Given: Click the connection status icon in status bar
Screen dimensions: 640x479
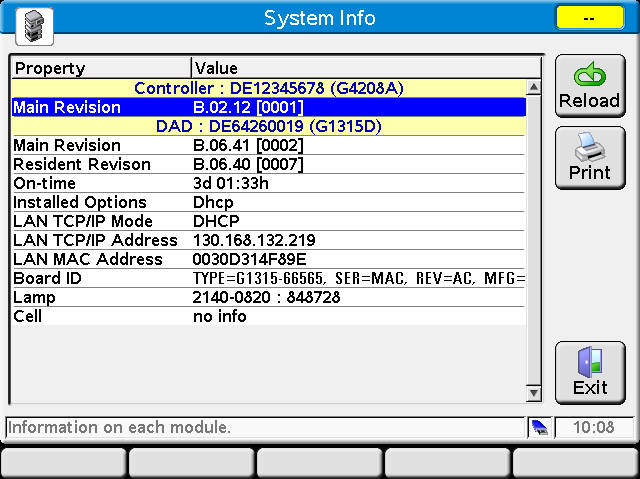Looking at the screenshot, I should [540, 428].
